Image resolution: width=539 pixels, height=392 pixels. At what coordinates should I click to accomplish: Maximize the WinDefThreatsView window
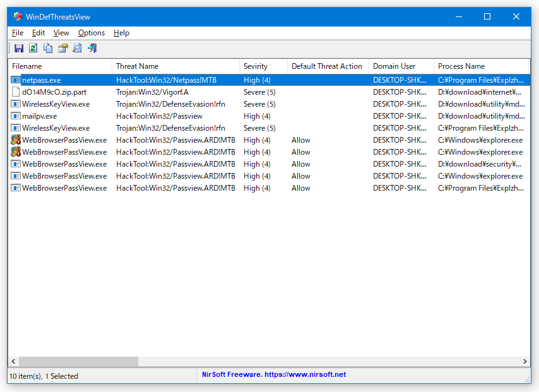487,16
